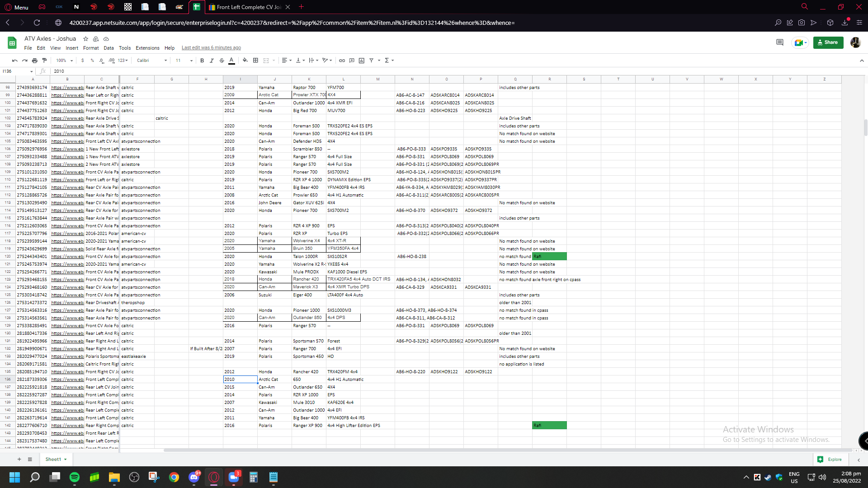Click the Print icon in toolbar
This screenshot has height=488, width=868.
point(35,61)
